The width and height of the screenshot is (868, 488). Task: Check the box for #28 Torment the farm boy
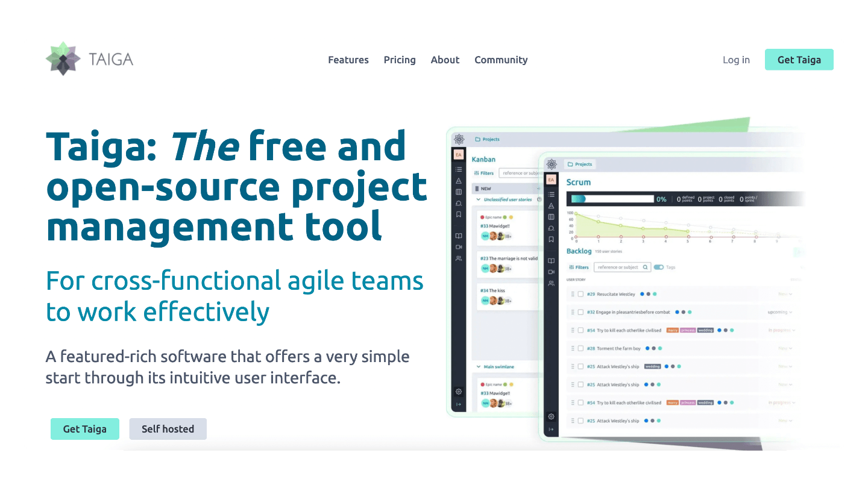(580, 348)
